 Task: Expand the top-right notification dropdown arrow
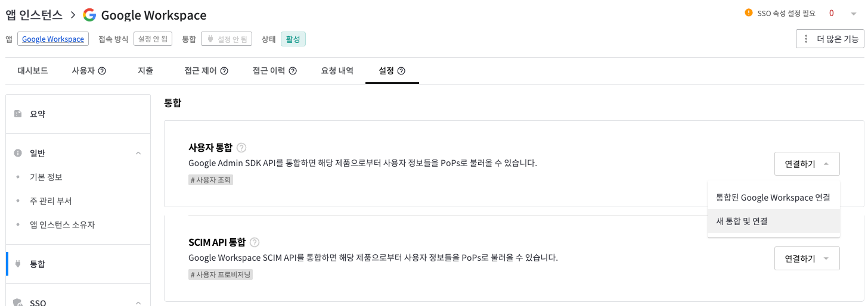[x=854, y=14]
